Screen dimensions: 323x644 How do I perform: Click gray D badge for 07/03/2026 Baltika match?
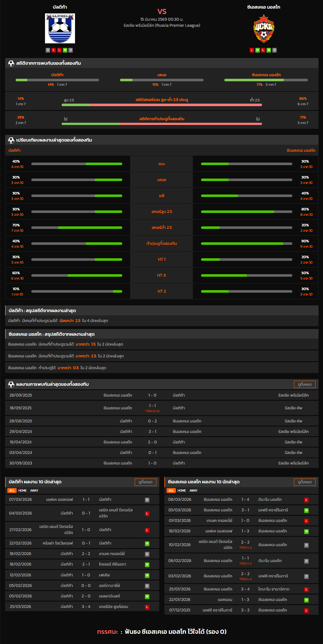click(147, 500)
